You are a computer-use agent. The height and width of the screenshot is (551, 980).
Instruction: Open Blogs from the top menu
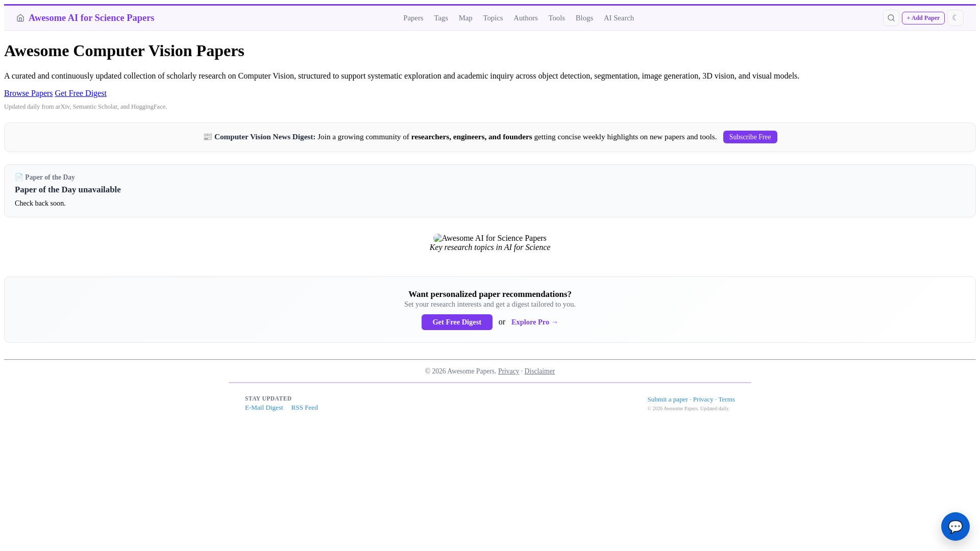[584, 18]
